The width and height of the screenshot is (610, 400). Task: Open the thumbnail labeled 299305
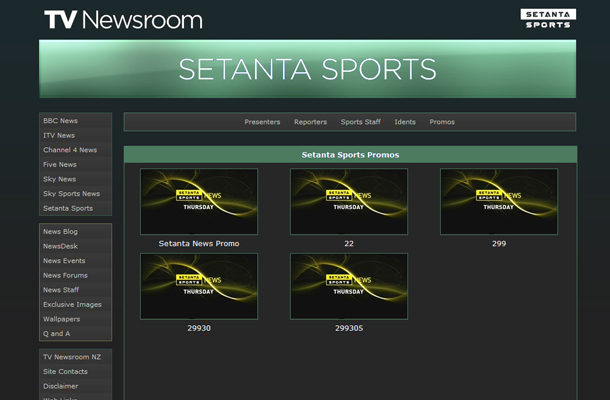pyautogui.click(x=349, y=286)
